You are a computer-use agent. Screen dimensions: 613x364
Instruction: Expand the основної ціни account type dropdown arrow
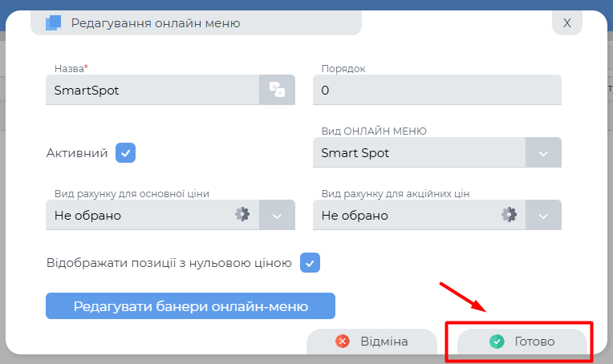click(277, 215)
